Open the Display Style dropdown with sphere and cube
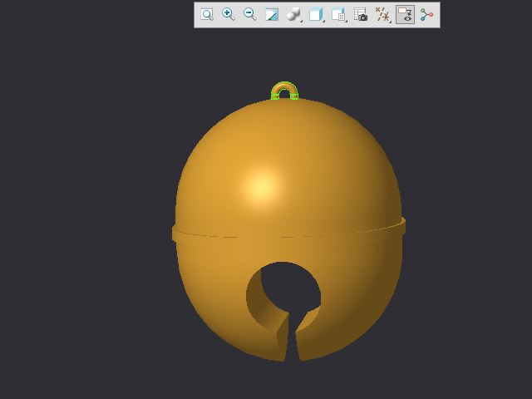Screen dimensions: 532x399 293,15
